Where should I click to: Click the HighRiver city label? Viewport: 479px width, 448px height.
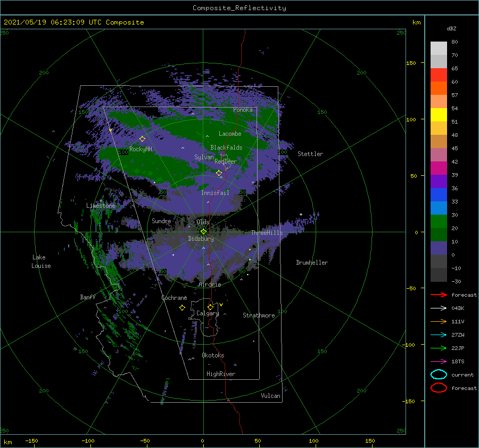pyautogui.click(x=221, y=374)
